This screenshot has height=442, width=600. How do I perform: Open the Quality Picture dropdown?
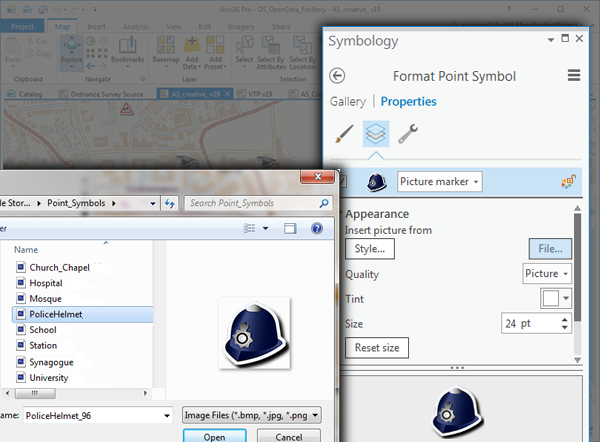(547, 274)
